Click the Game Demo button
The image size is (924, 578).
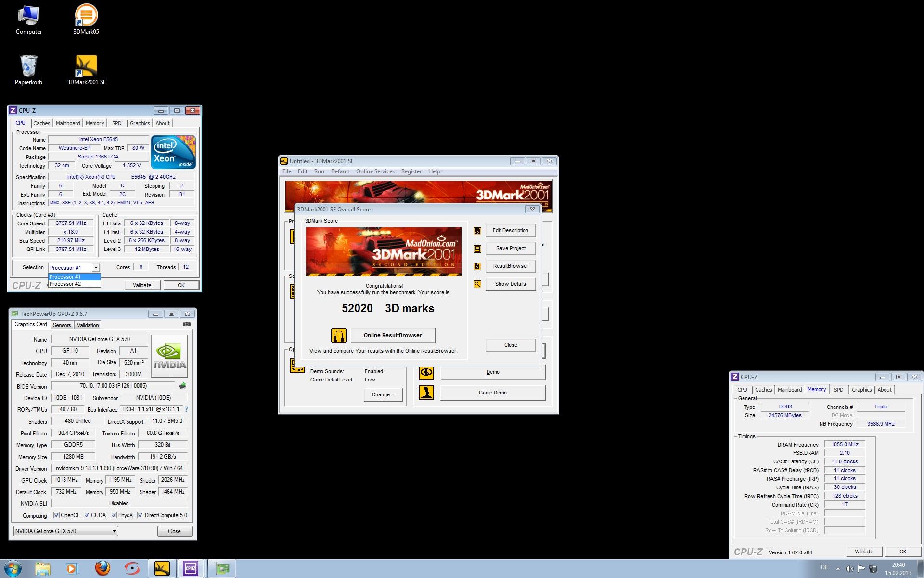pyautogui.click(x=492, y=393)
